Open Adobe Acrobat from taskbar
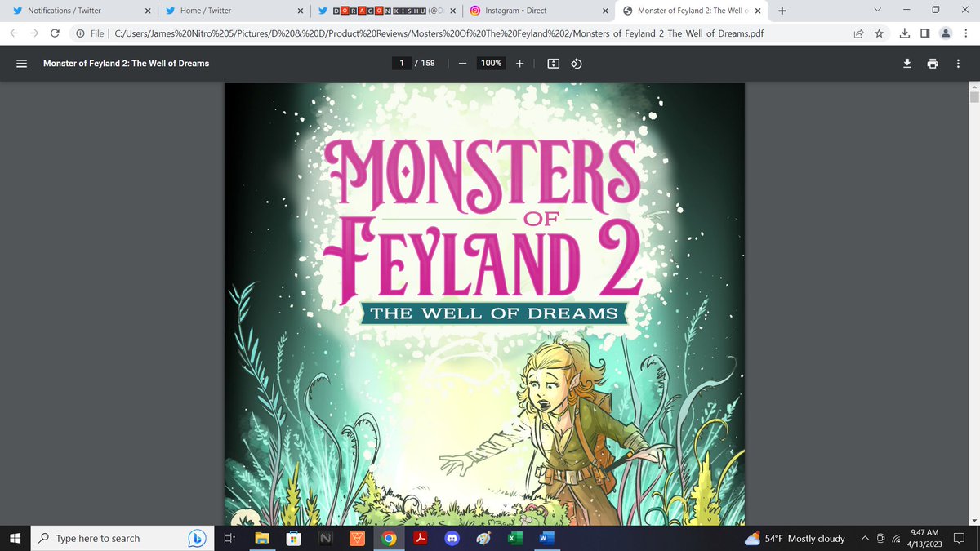Screen dimensions: 980x551 [421, 538]
